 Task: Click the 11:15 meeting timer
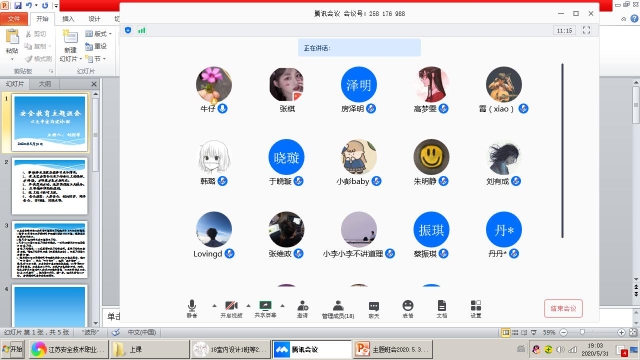564,31
